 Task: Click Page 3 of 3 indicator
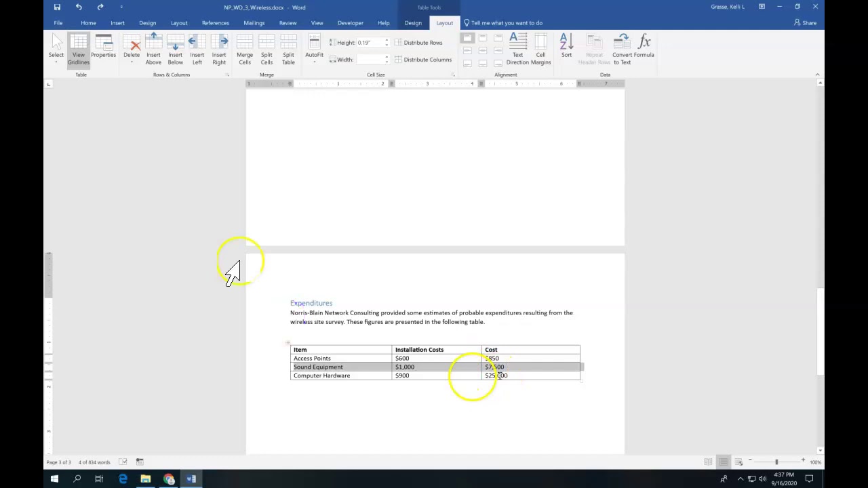58,462
